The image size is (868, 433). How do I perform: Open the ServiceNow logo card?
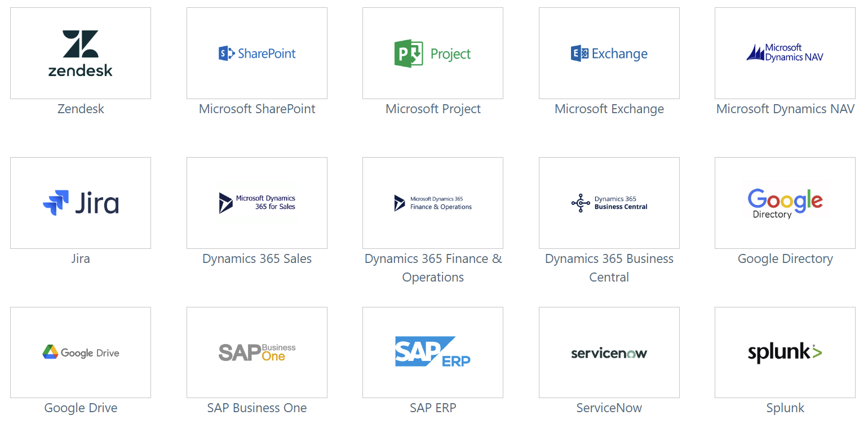pyautogui.click(x=609, y=352)
